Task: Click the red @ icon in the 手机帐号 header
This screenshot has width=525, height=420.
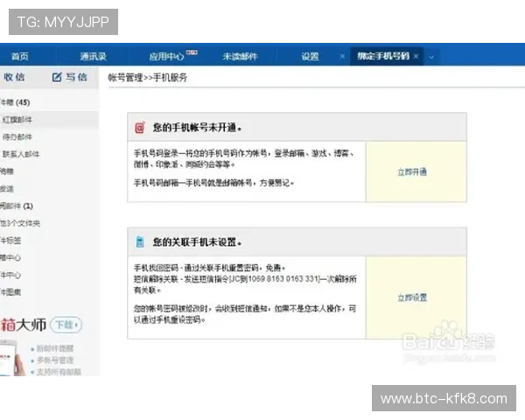Action: tap(140, 128)
